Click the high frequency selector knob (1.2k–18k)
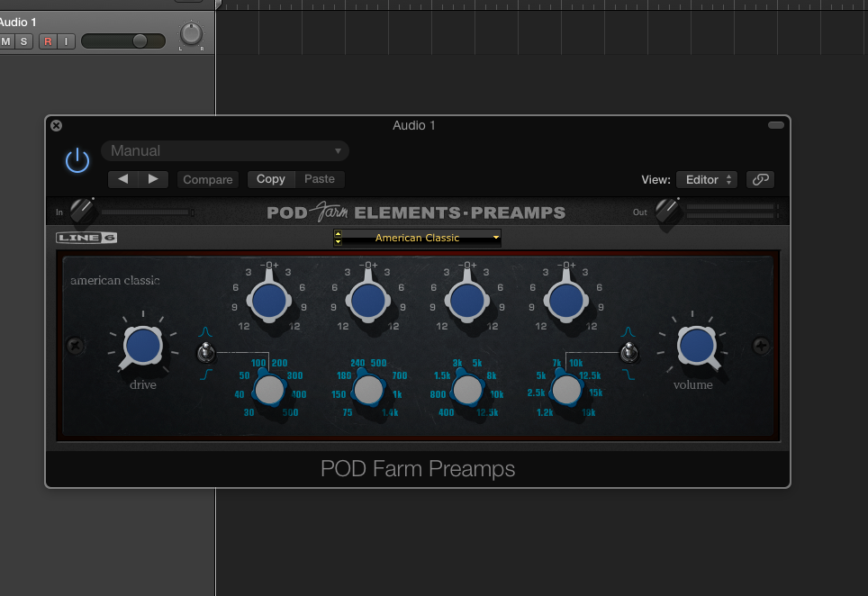 [565, 390]
